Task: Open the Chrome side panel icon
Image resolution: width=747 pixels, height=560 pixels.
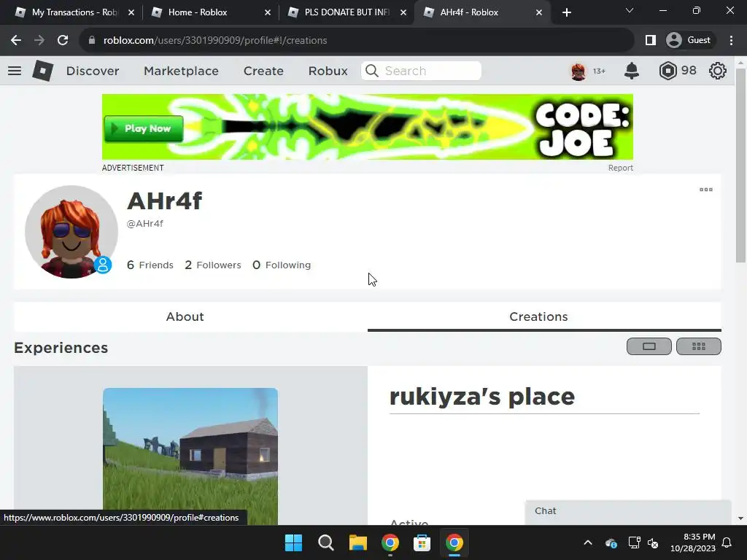Action: click(650, 41)
